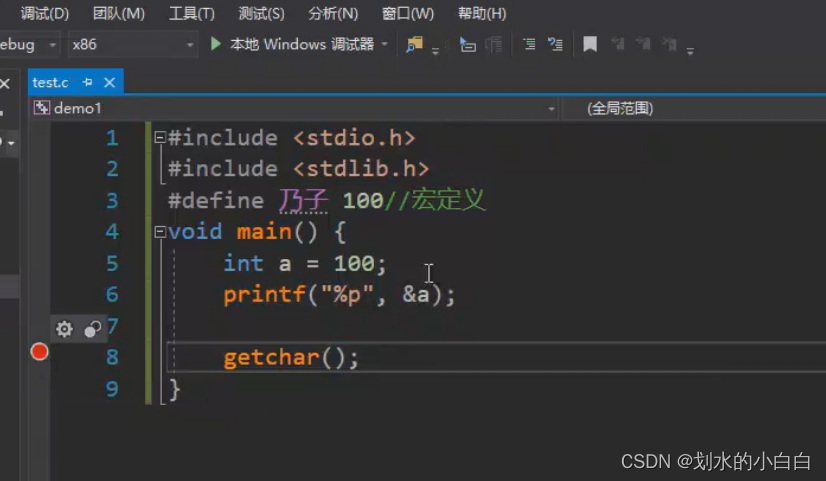
Task: Open the 分析(N) menu
Action: tap(333, 13)
